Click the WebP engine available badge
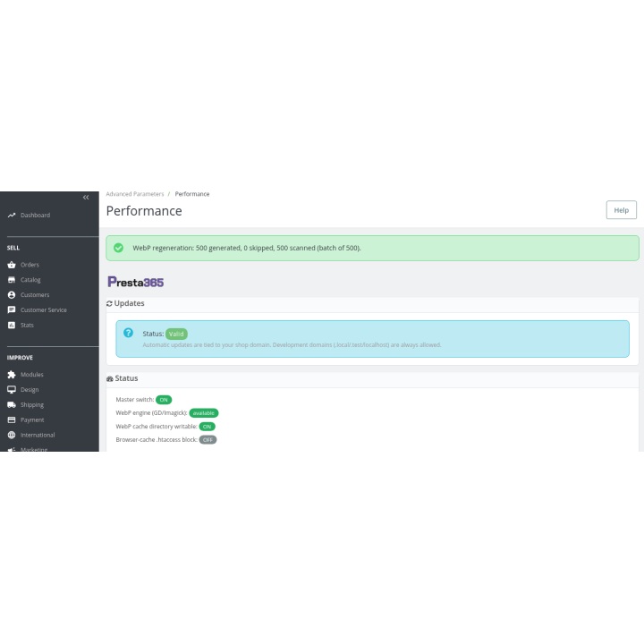Viewport: 644px width, 644px height. (x=204, y=413)
